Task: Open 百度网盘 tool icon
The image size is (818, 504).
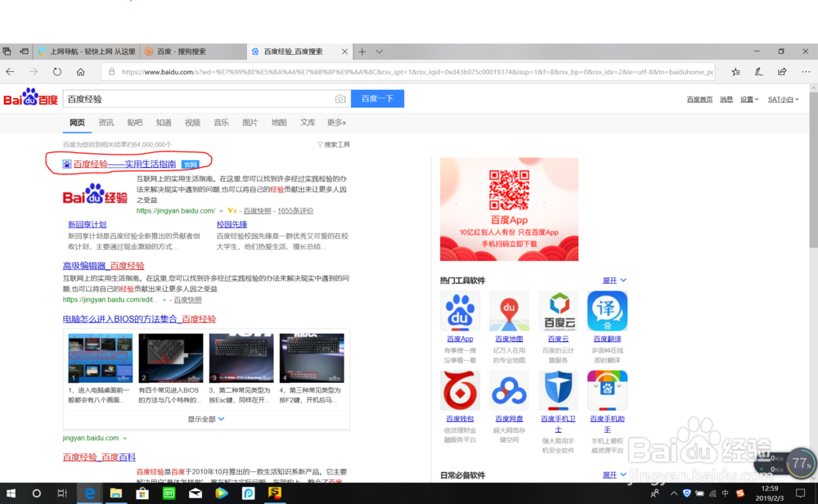Action: coord(509,391)
